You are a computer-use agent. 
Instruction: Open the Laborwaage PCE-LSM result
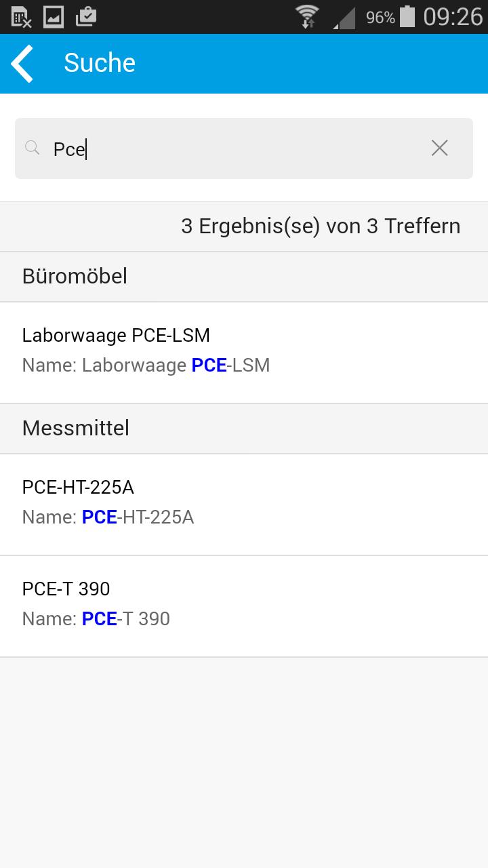tap(244, 353)
